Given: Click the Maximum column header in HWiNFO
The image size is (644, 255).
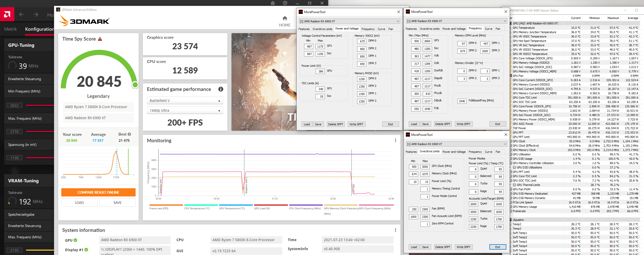Looking at the screenshot, I should click(x=613, y=18).
